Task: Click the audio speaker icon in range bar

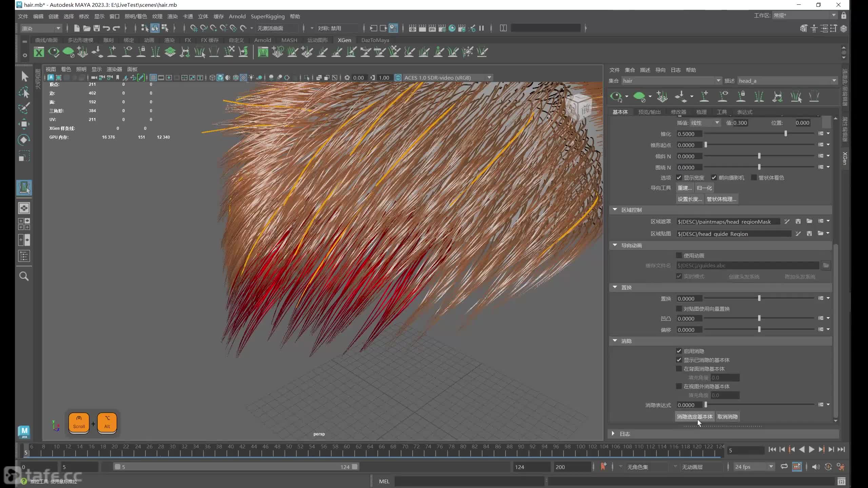Action: (x=815, y=467)
